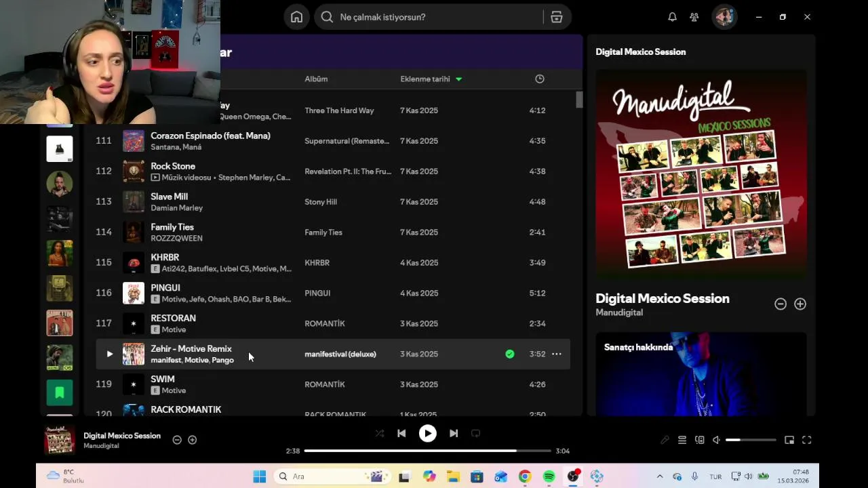Open more options for Zehir - Motive Remix
This screenshot has width=868, height=488.
pyautogui.click(x=556, y=354)
